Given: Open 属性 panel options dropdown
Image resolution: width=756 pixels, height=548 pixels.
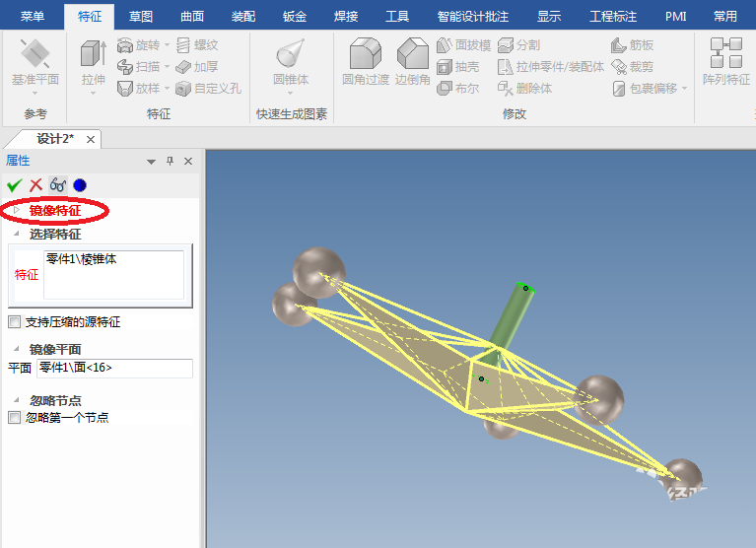Looking at the screenshot, I should [151, 162].
